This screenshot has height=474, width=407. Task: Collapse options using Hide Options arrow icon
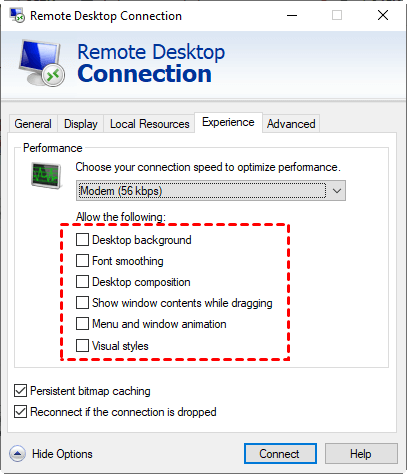pos(17,454)
